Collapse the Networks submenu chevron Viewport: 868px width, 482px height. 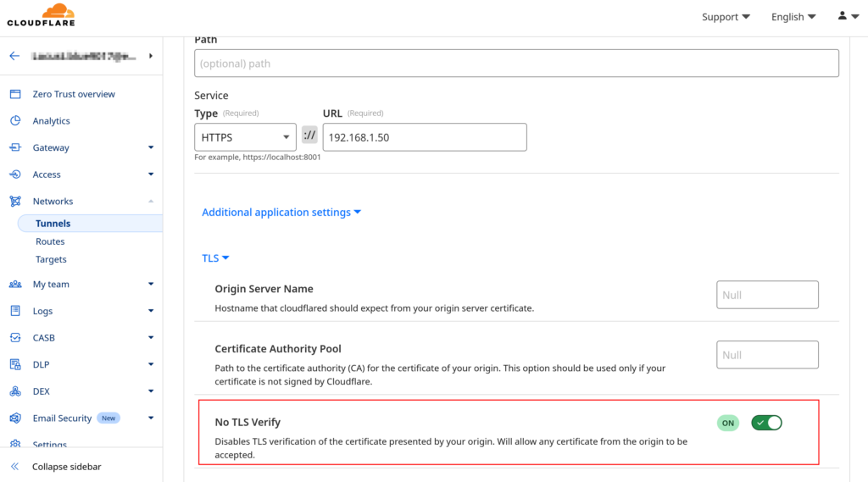click(x=151, y=201)
